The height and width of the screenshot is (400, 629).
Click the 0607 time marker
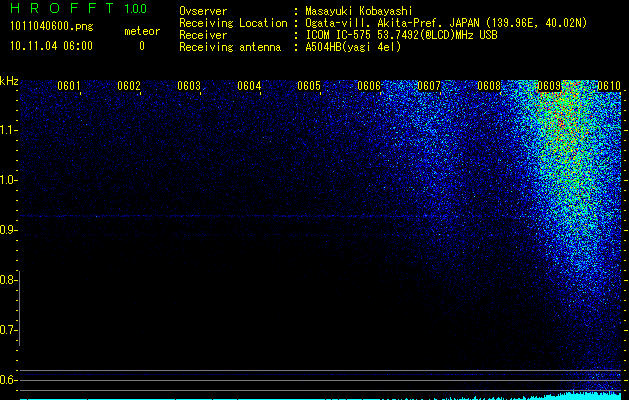(429, 86)
